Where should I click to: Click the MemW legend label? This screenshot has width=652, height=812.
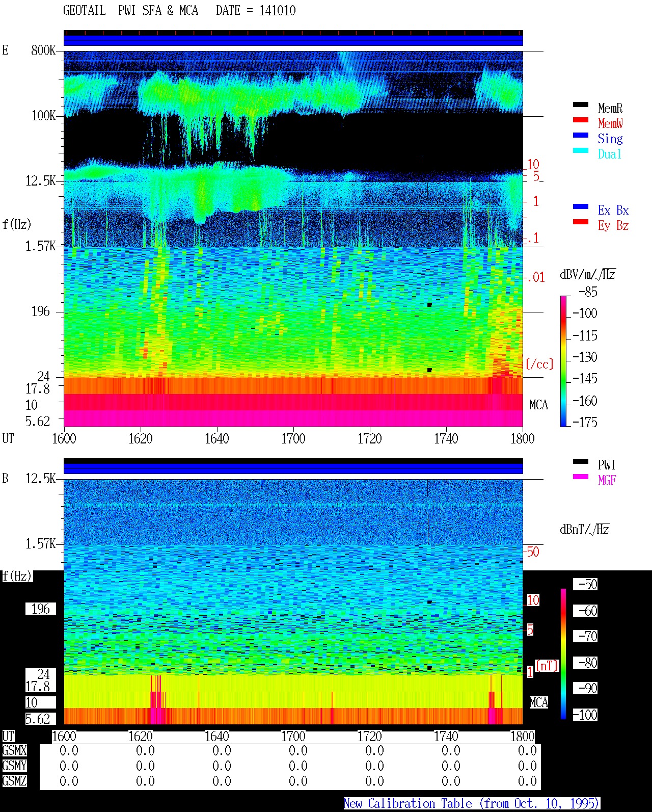610,123
